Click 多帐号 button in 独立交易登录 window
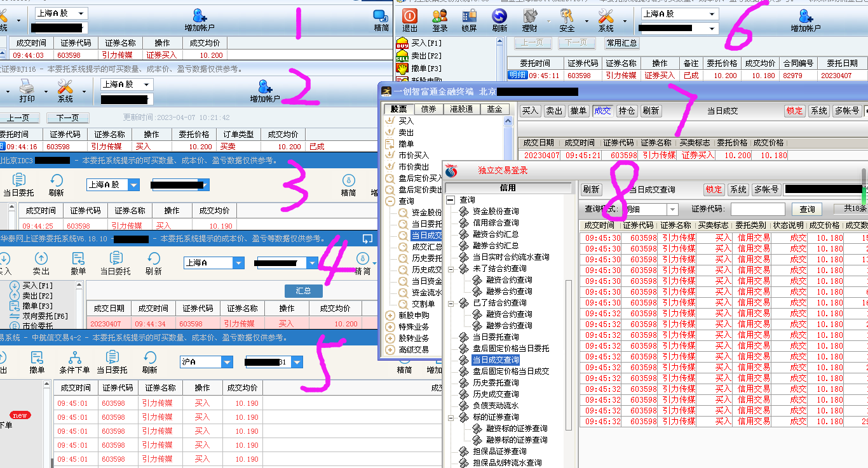Image resolution: width=868 pixels, height=468 pixels. [766, 189]
